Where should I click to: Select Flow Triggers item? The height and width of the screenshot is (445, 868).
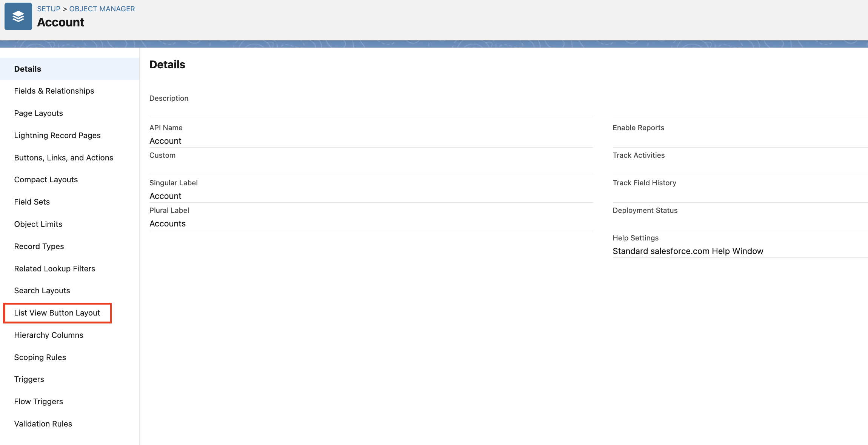click(38, 402)
